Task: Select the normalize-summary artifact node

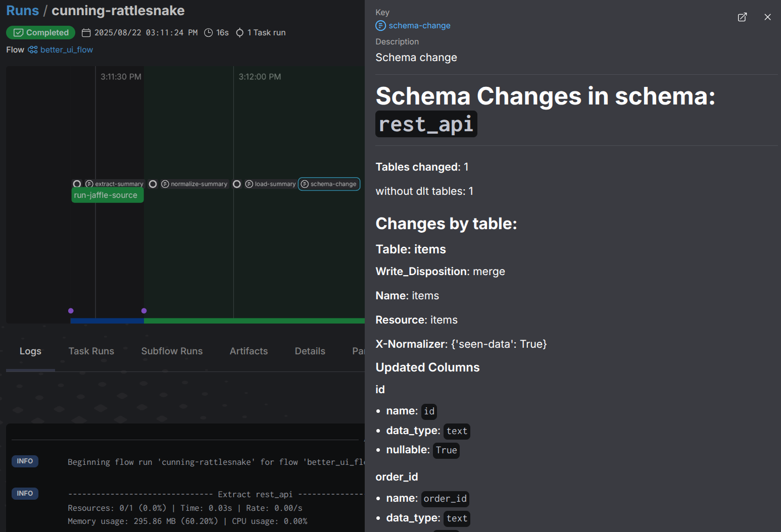Action: [x=194, y=184]
